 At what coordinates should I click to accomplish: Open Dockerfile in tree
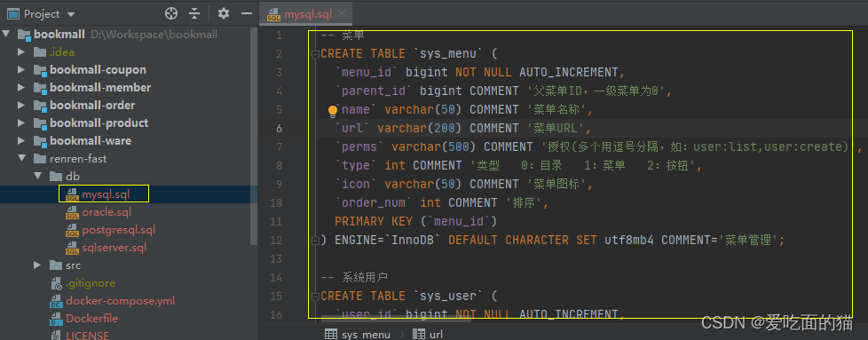click(91, 319)
